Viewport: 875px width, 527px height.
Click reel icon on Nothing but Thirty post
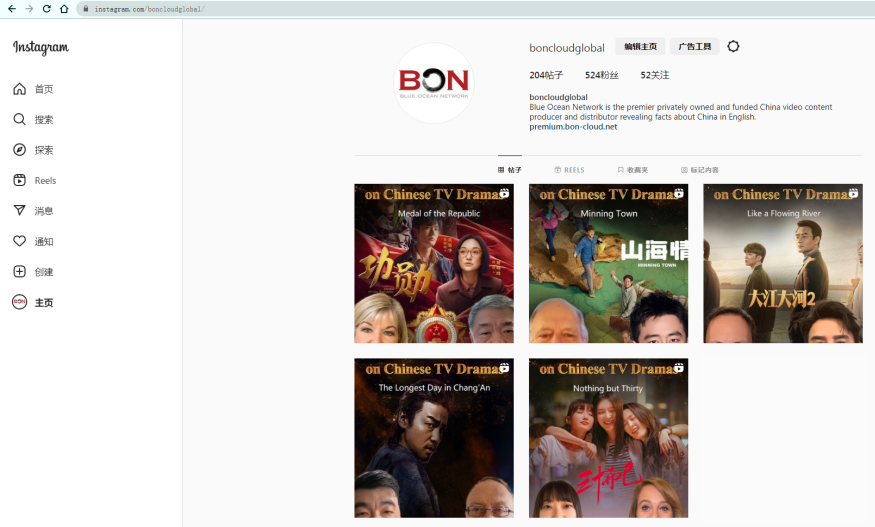(679, 367)
